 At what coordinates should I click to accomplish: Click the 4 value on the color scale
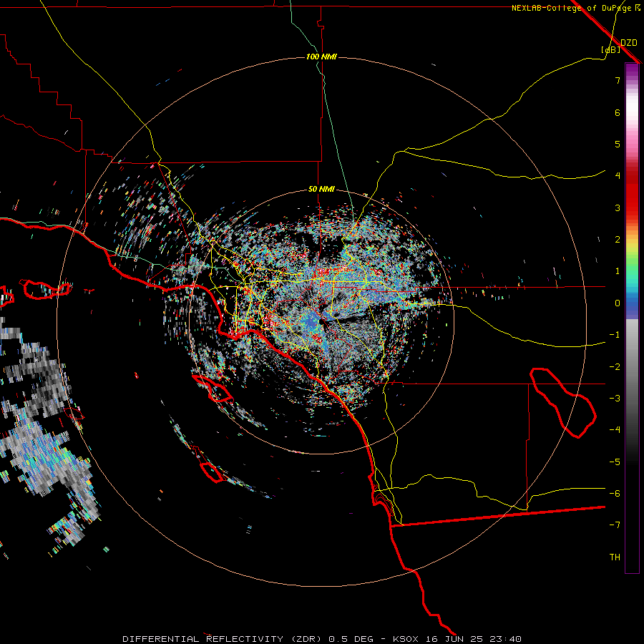coord(618,176)
